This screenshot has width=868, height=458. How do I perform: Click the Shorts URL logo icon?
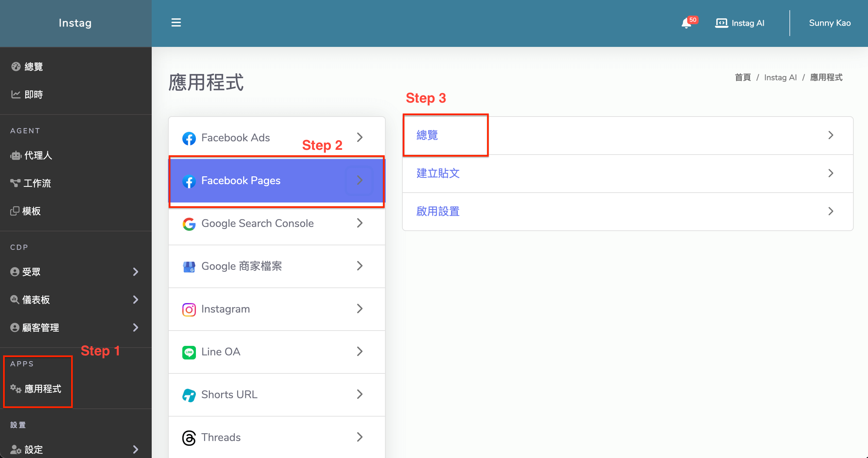point(189,395)
